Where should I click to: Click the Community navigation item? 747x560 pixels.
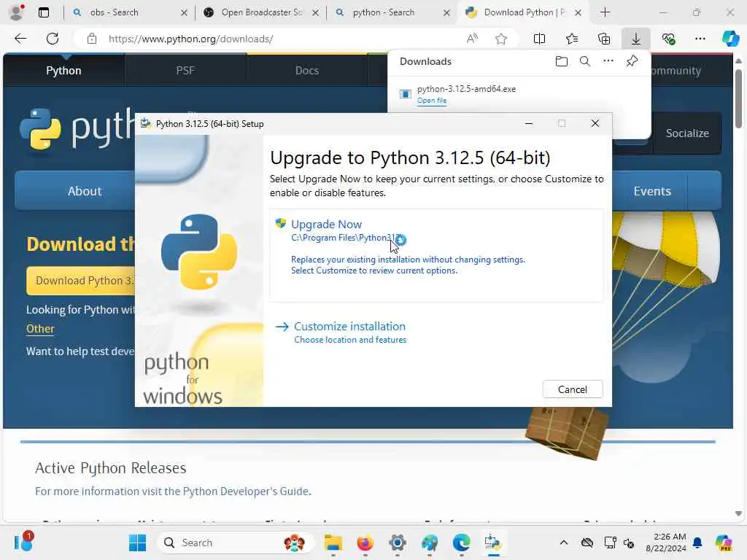676,71
